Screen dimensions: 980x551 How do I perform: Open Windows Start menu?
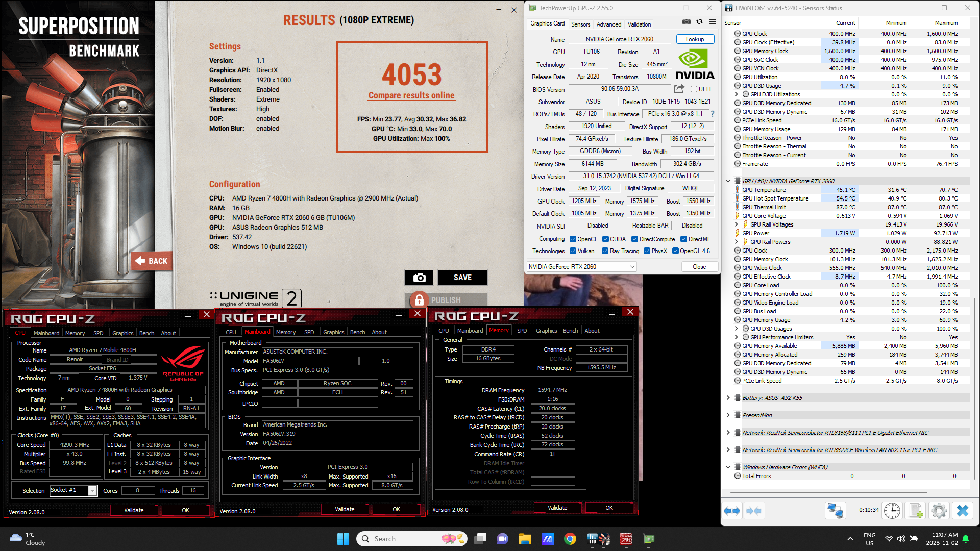coord(343,539)
